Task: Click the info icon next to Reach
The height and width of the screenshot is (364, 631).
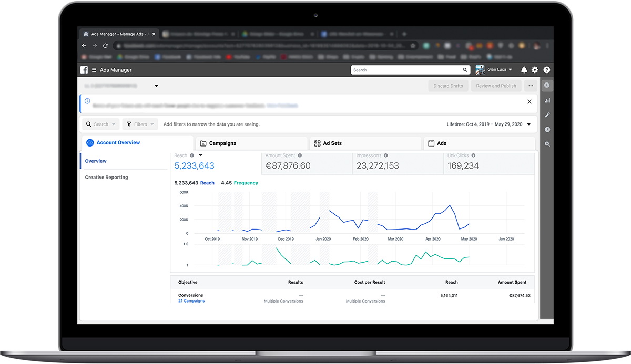Action: click(x=192, y=155)
